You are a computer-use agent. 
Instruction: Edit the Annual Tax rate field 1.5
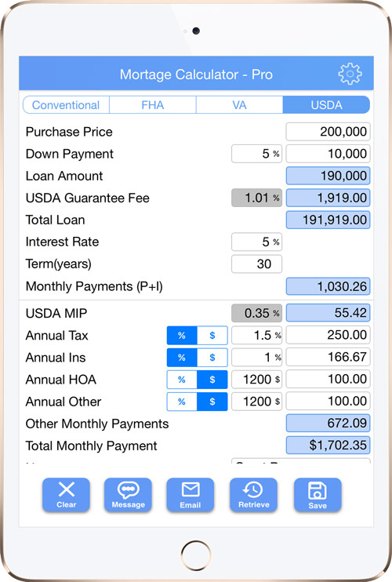[256, 335]
